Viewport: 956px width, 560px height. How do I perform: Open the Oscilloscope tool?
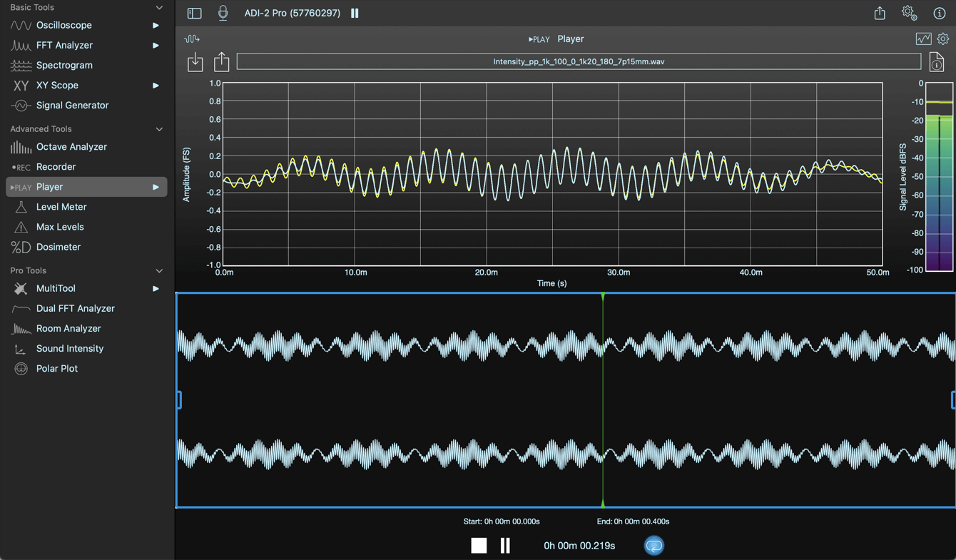pos(63,25)
